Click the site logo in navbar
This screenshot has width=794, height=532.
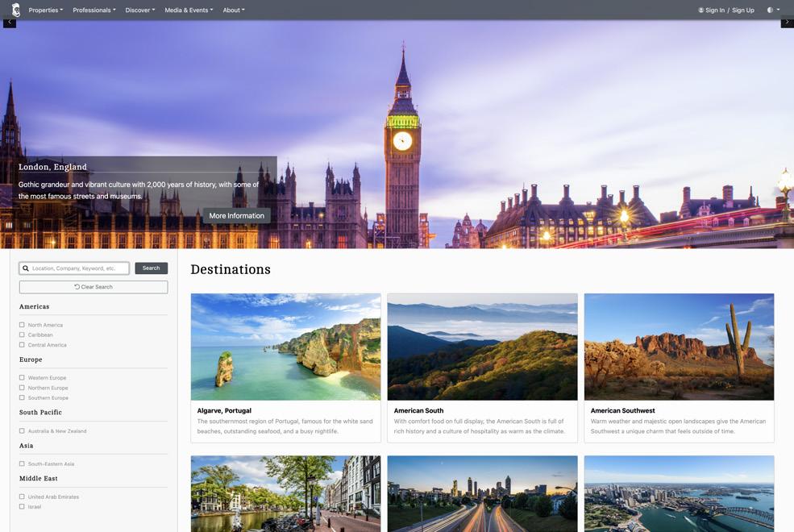click(15, 10)
